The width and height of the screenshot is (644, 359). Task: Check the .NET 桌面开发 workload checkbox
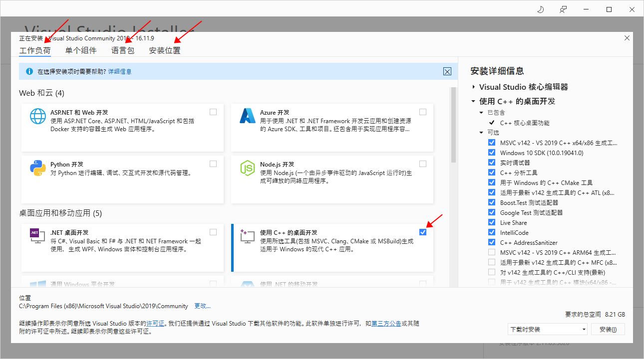[213, 232]
